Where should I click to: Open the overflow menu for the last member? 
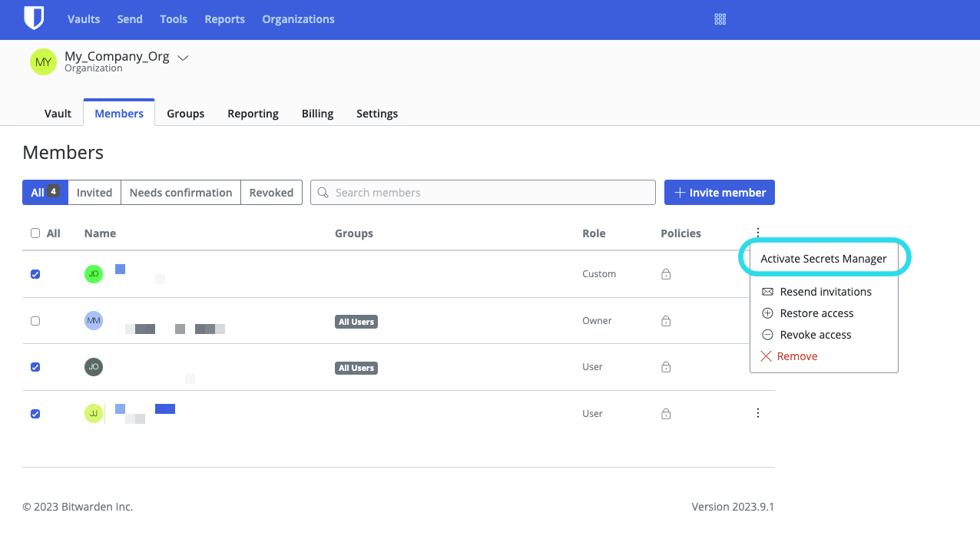coord(757,413)
